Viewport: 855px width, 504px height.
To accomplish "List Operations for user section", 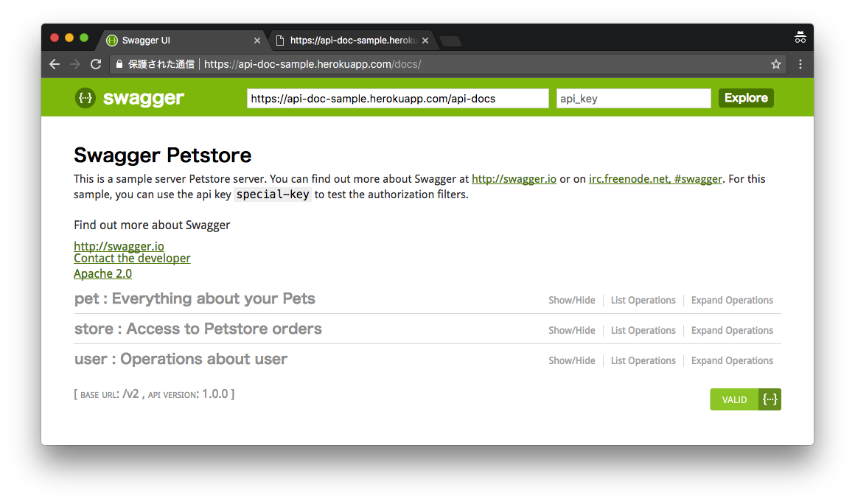I will pos(643,360).
